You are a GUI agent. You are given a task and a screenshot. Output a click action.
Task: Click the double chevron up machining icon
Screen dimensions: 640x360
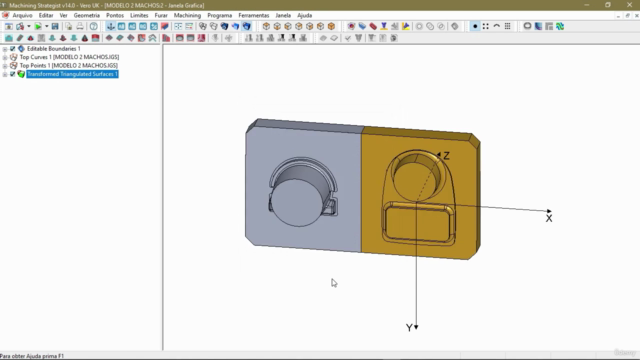tap(152, 38)
